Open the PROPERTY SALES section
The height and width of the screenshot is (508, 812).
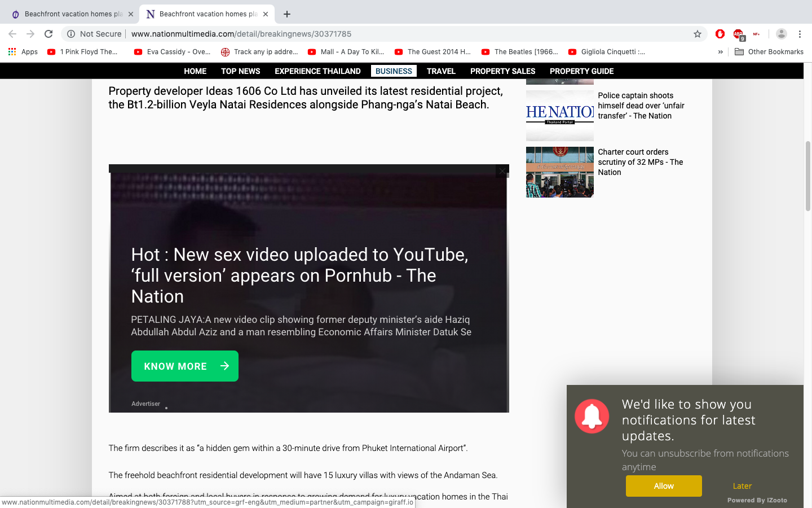(x=503, y=71)
